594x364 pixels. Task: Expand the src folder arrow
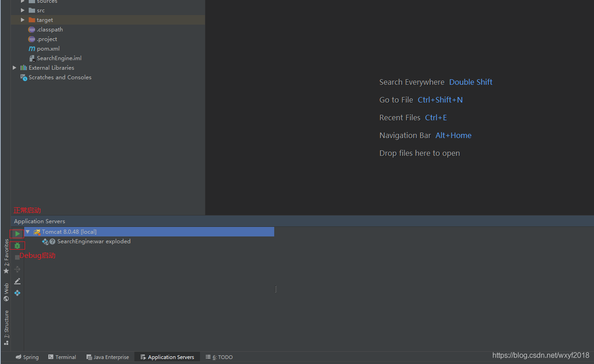pos(23,10)
